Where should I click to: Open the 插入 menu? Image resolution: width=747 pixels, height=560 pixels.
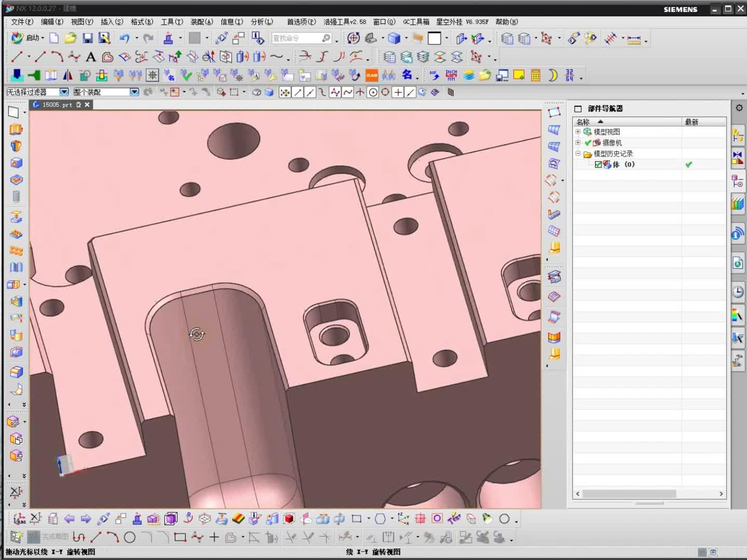coord(112,22)
